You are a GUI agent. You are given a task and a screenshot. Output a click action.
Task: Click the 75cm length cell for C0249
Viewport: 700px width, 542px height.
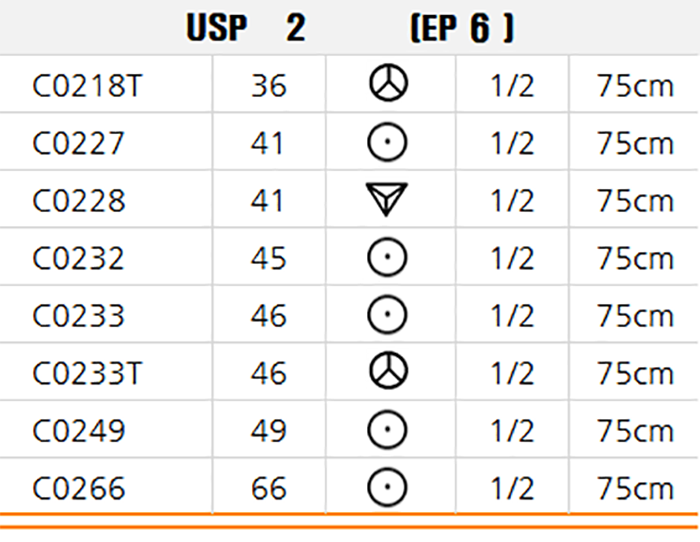tap(635, 431)
